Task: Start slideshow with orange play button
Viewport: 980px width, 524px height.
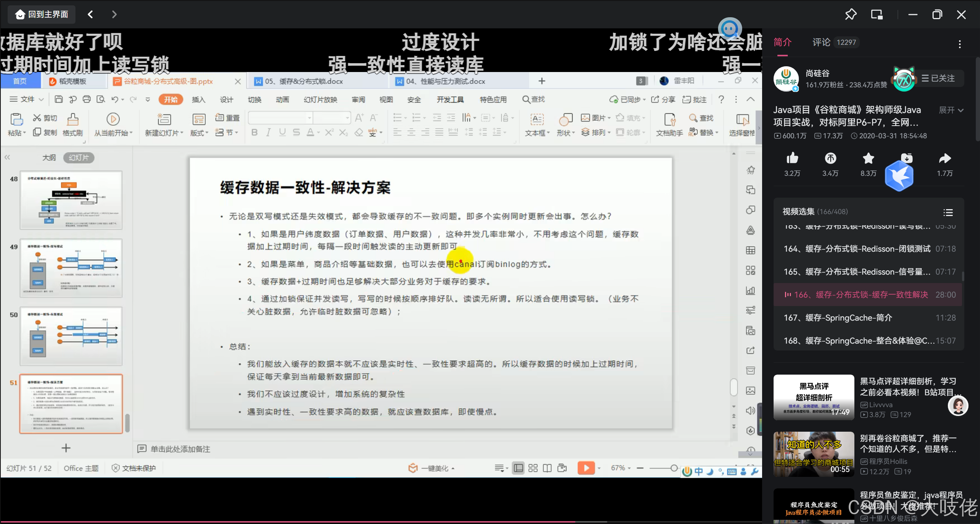Action: [586, 468]
